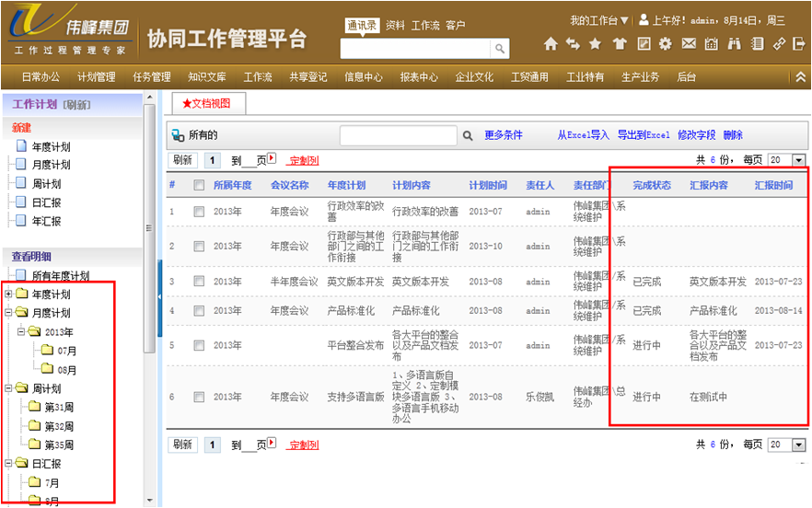Open the calendar icon in header

point(712,44)
